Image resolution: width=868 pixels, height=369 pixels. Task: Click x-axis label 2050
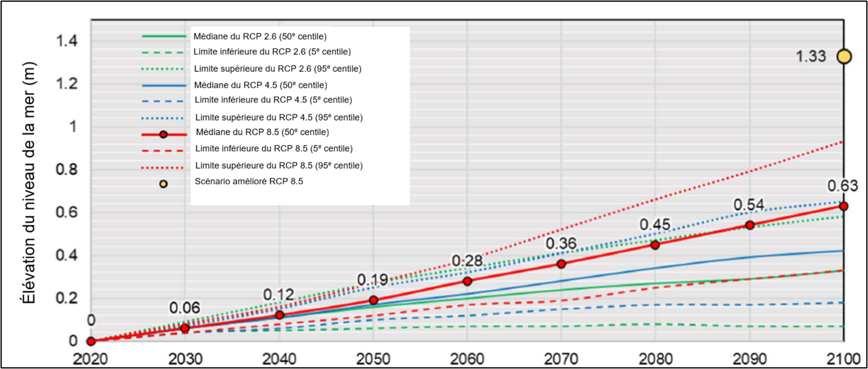coord(373,358)
